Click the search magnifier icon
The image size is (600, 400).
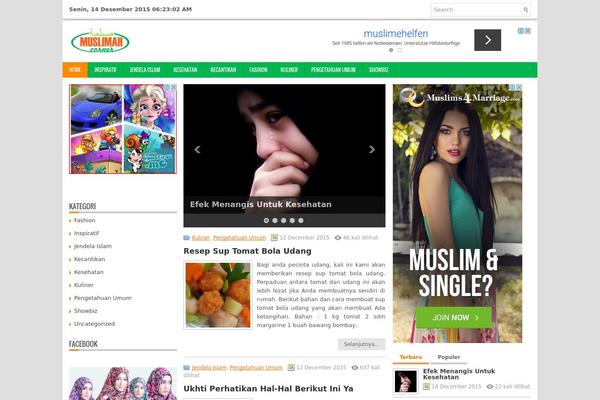coord(526,10)
